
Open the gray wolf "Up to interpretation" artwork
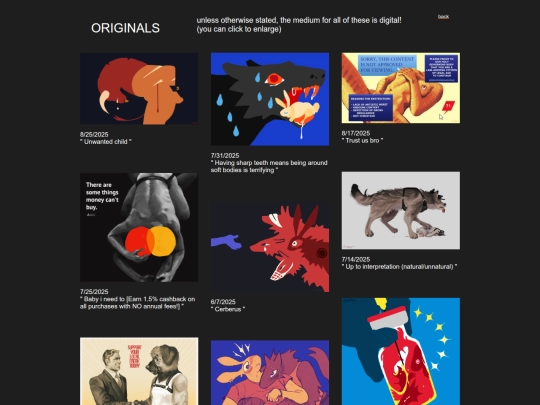click(401, 210)
